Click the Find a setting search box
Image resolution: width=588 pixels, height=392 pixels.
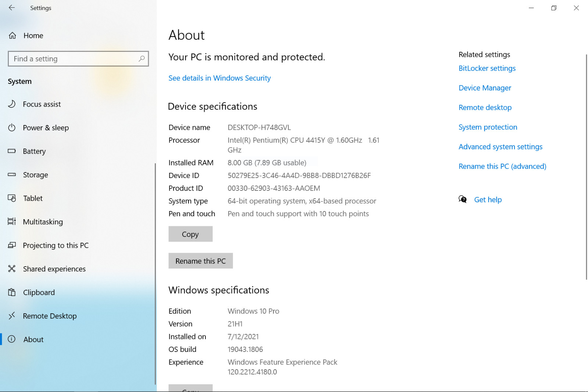[x=78, y=59]
